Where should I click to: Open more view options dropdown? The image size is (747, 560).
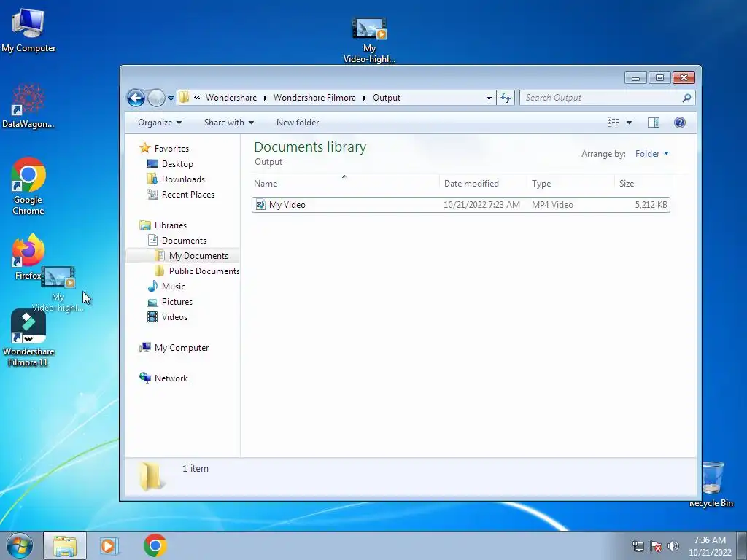629,122
